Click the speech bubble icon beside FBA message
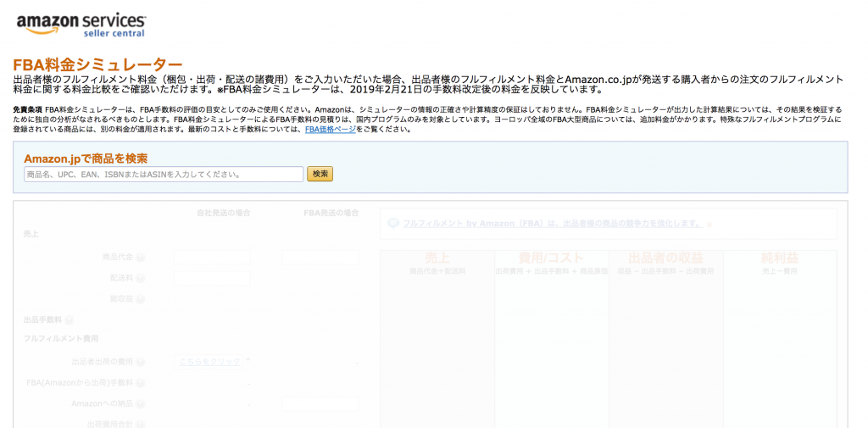The width and height of the screenshot is (868, 428). point(393,224)
